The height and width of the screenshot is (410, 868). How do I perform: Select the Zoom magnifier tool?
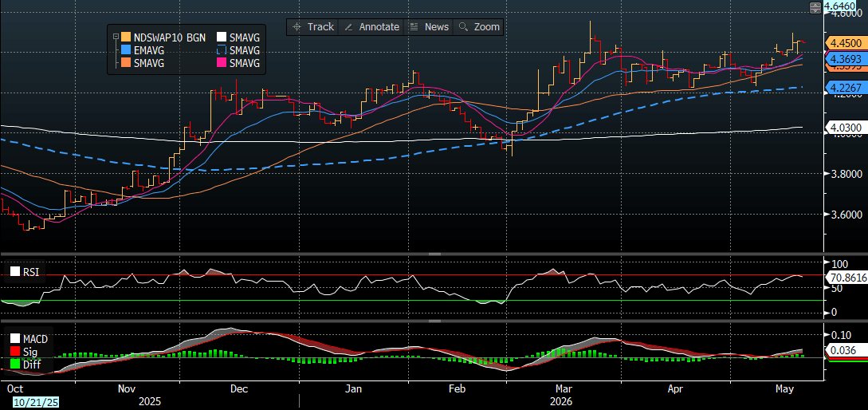pyautogui.click(x=479, y=26)
